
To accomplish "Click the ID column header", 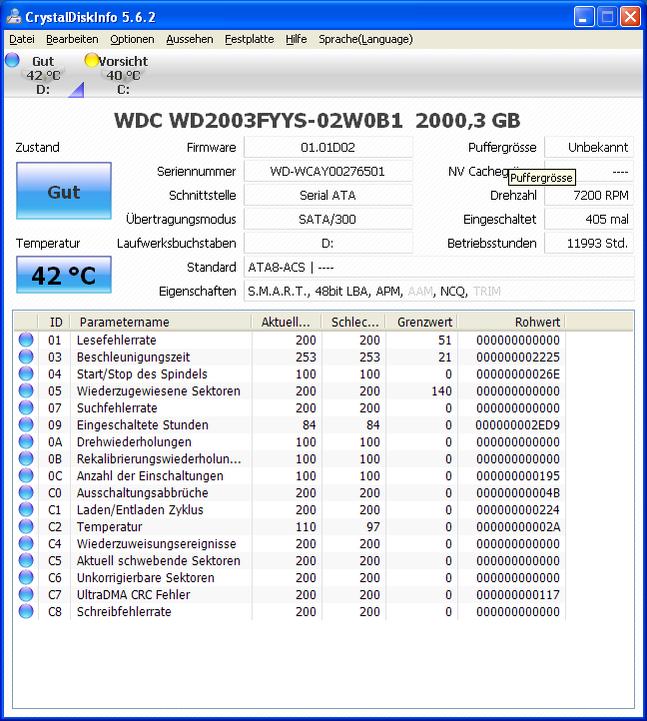I will [x=54, y=322].
